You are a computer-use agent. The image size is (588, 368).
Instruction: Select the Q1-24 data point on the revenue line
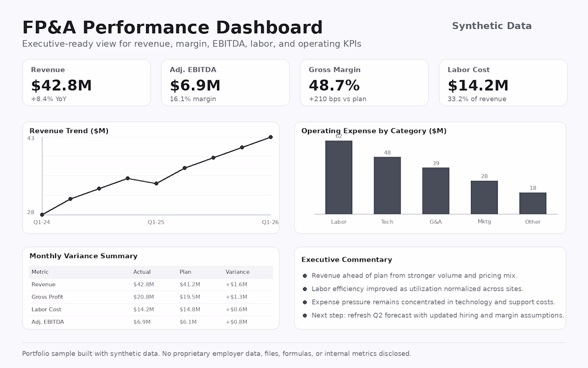(x=42, y=215)
